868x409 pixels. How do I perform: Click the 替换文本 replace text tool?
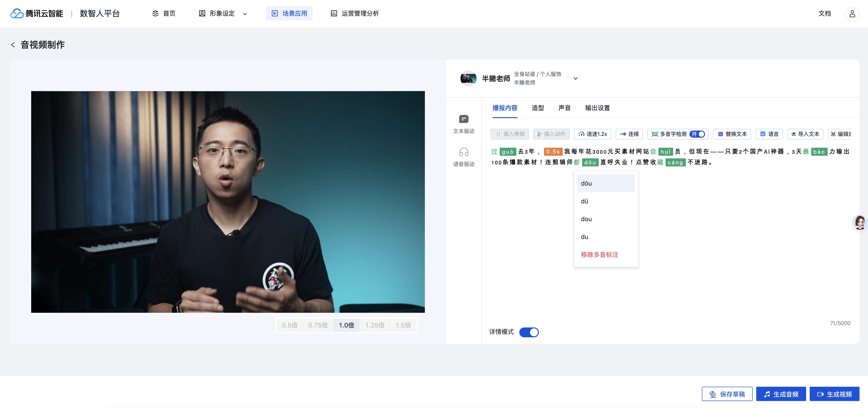pyautogui.click(x=732, y=134)
